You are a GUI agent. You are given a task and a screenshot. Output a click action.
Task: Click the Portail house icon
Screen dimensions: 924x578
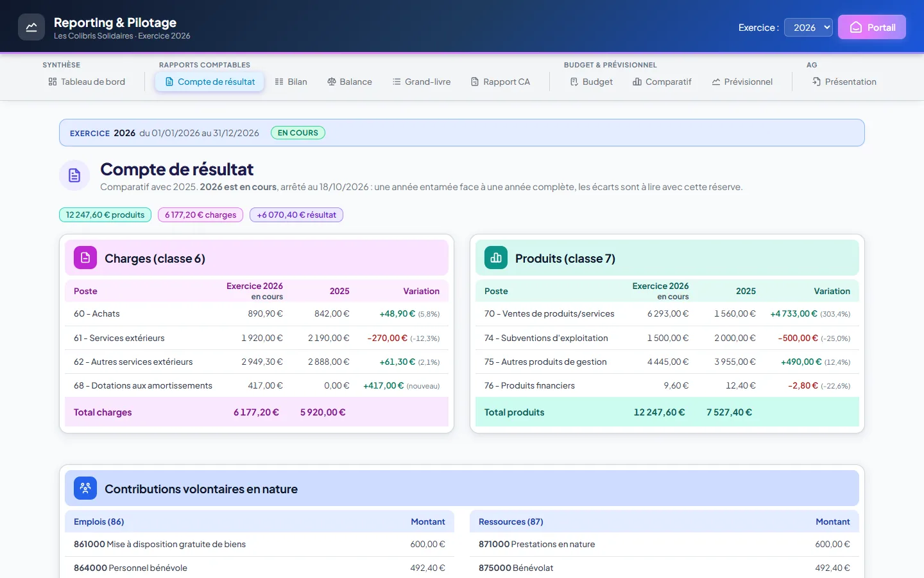[856, 28]
